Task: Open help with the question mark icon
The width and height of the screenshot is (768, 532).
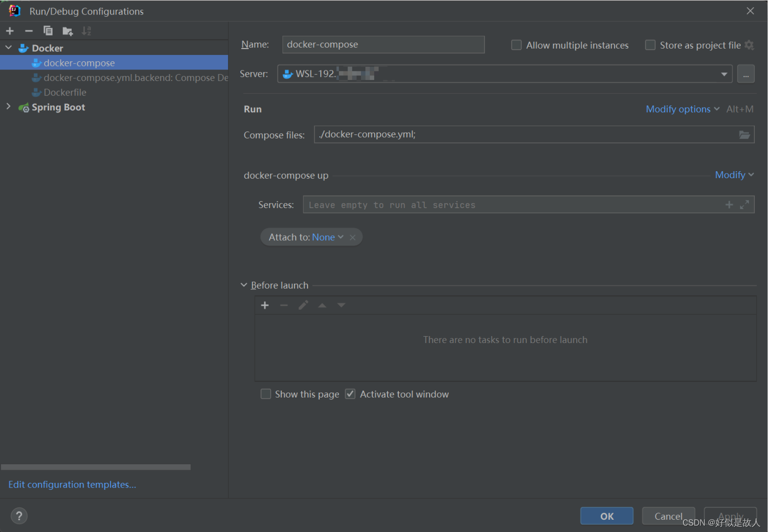Action: pos(19,516)
